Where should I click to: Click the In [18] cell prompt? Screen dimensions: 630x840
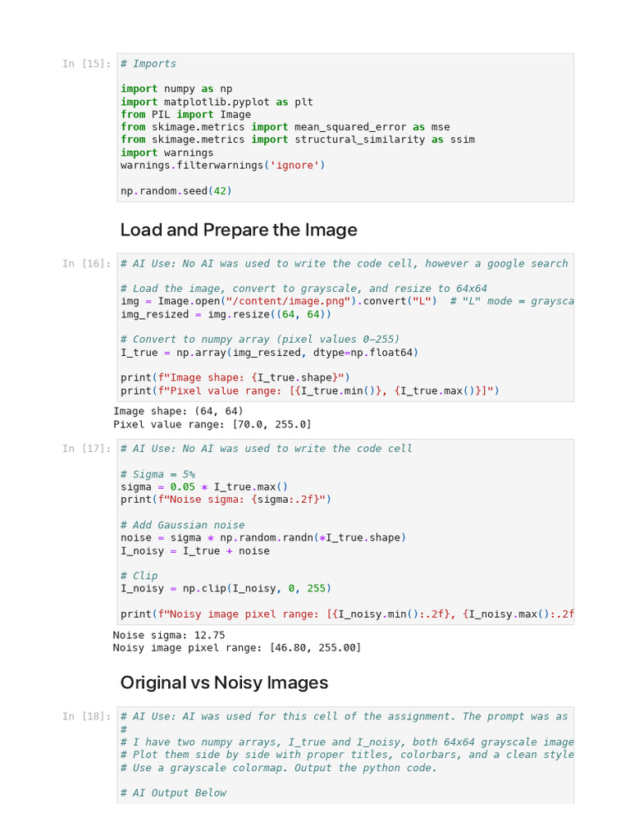(x=86, y=716)
